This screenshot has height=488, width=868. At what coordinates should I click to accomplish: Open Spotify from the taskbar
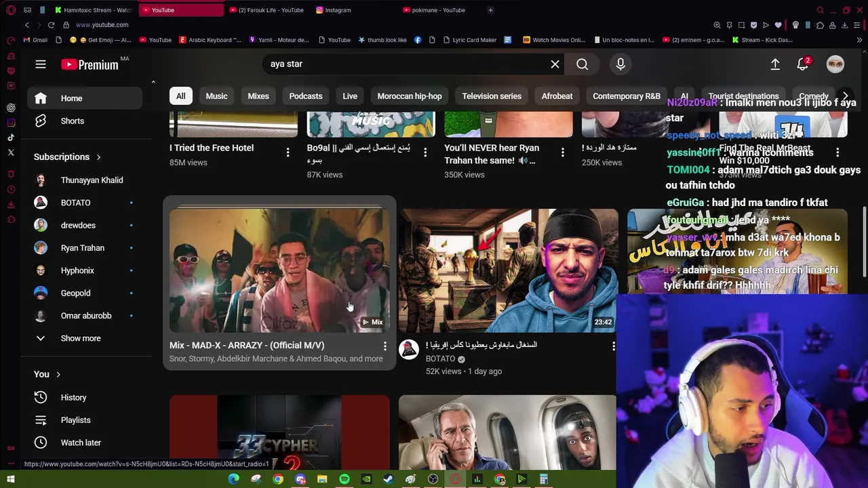pos(344,480)
